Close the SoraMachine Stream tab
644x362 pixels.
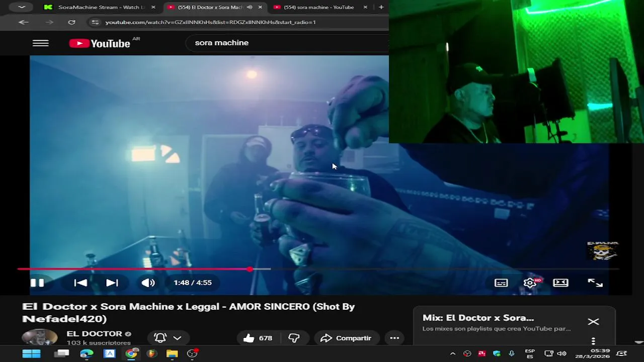(x=153, y=7)
